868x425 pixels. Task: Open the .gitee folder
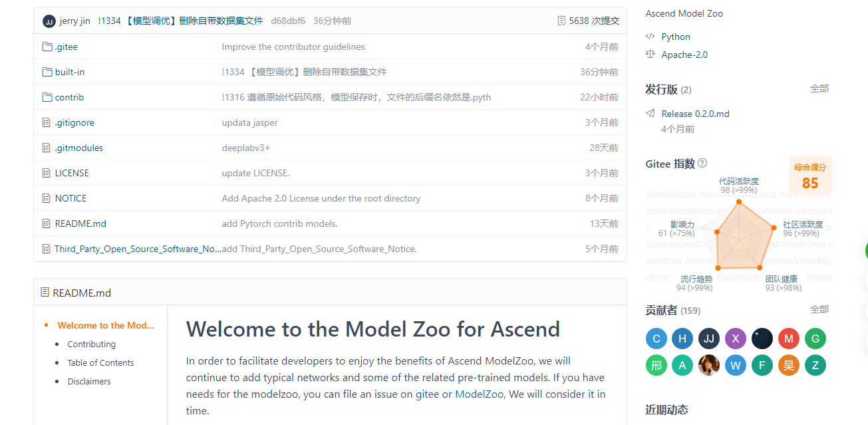click(x=67, y=47)
